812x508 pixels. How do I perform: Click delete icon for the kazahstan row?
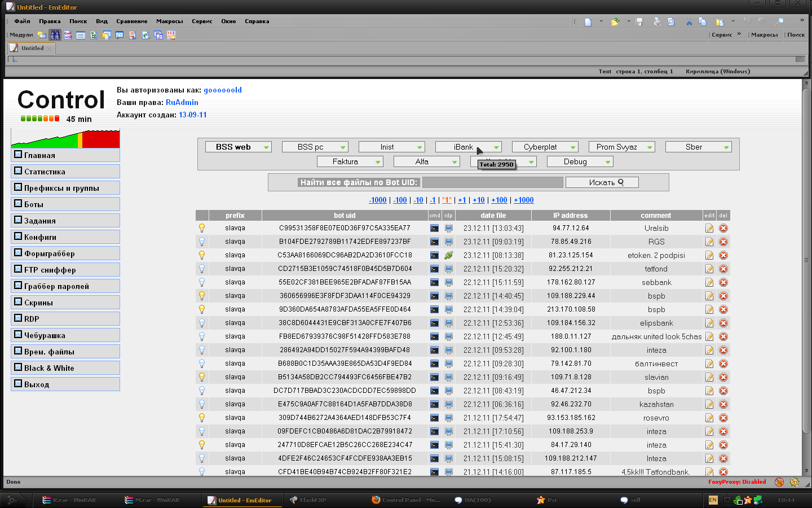click(x=723, y=405)
